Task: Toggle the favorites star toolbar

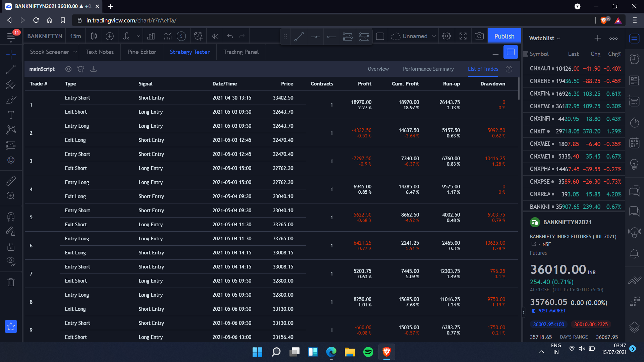Action: pyautogui.click(x=11, y=326)
